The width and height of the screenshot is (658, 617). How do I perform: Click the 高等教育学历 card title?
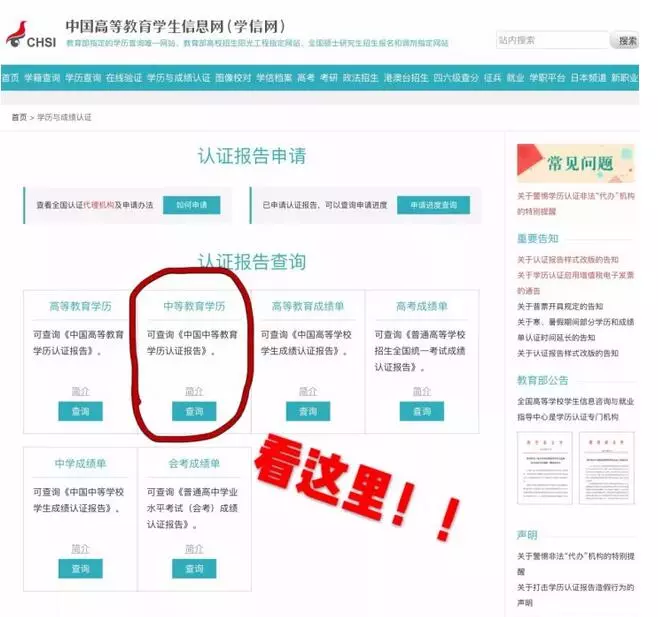coord(80,306)
